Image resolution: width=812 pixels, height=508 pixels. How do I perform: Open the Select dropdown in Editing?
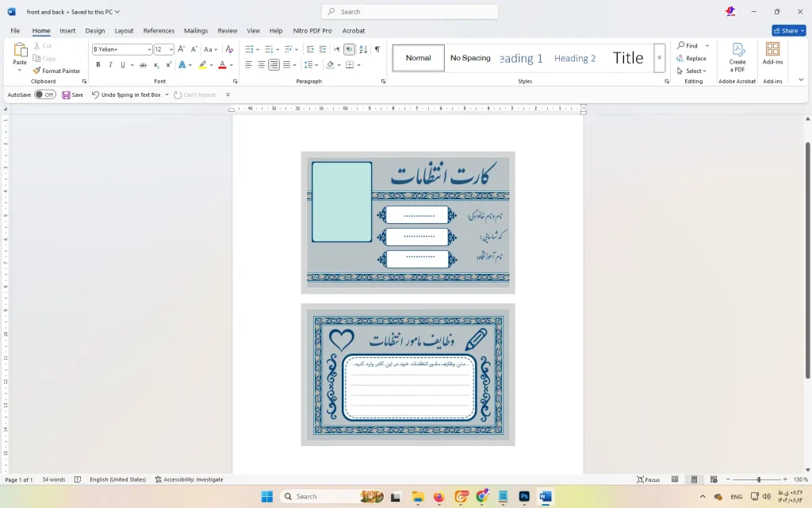[x=691, y=71]
